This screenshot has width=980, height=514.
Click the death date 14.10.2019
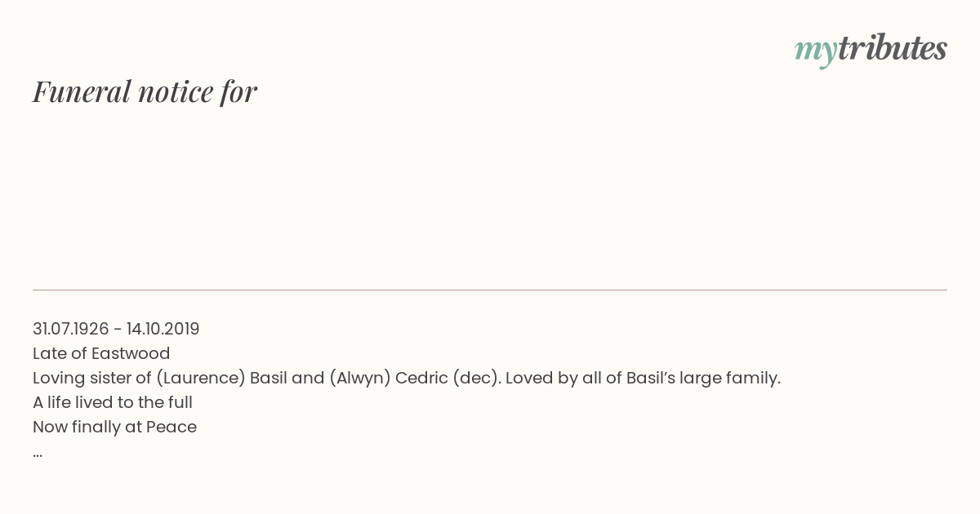pyautogui.click(x=163, y=329)
